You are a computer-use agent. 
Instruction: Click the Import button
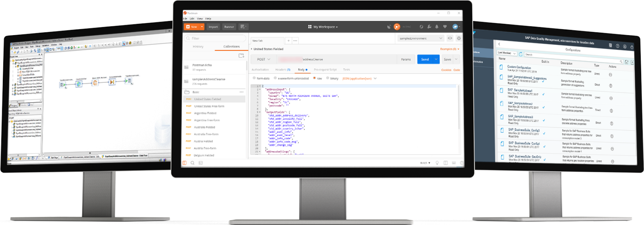(213, 27)
